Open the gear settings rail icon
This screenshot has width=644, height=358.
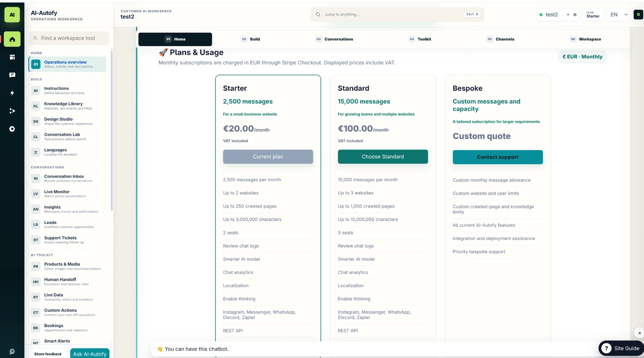coord(12,129)
